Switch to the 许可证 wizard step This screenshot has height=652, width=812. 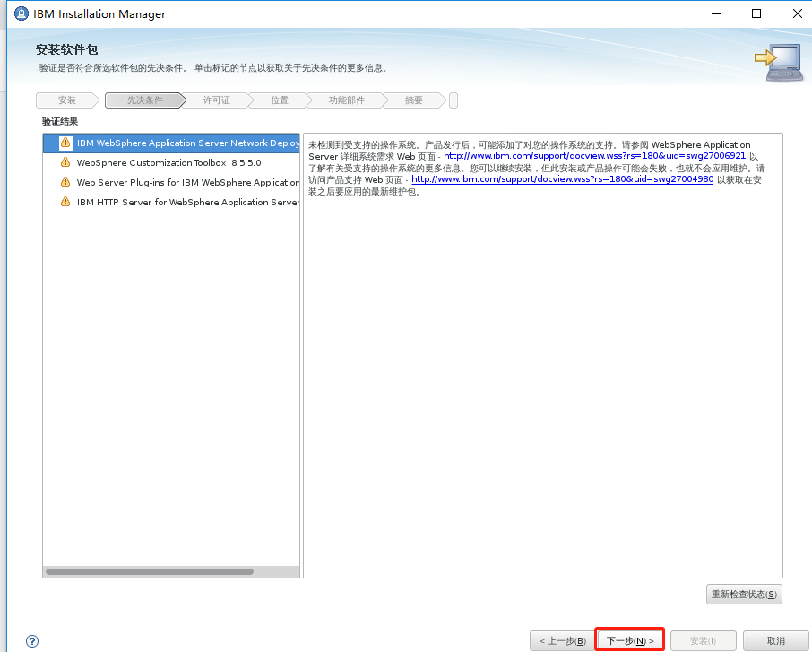click(217, 100)
